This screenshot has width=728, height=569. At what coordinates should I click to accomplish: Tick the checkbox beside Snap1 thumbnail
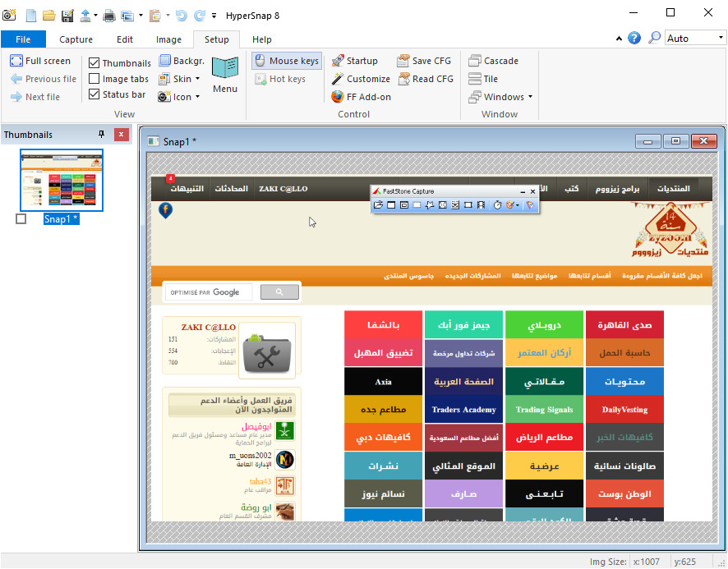(x=21, y=218)
